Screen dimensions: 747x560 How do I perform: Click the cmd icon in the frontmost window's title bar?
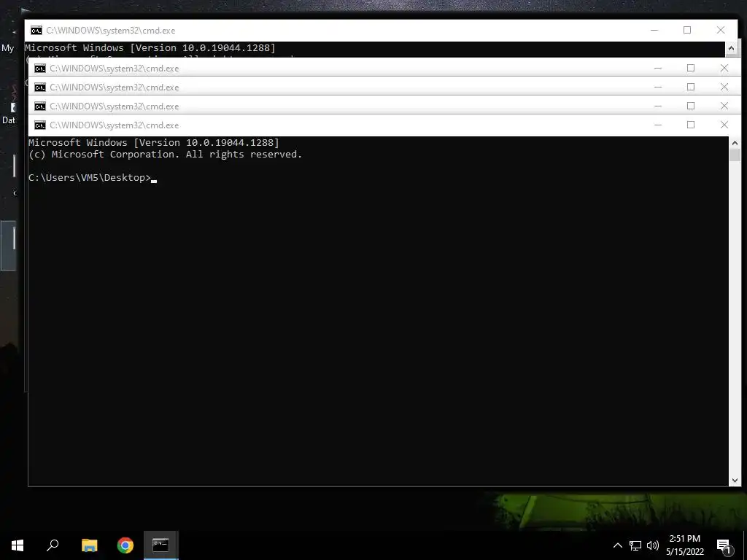(x=40, y=125)
